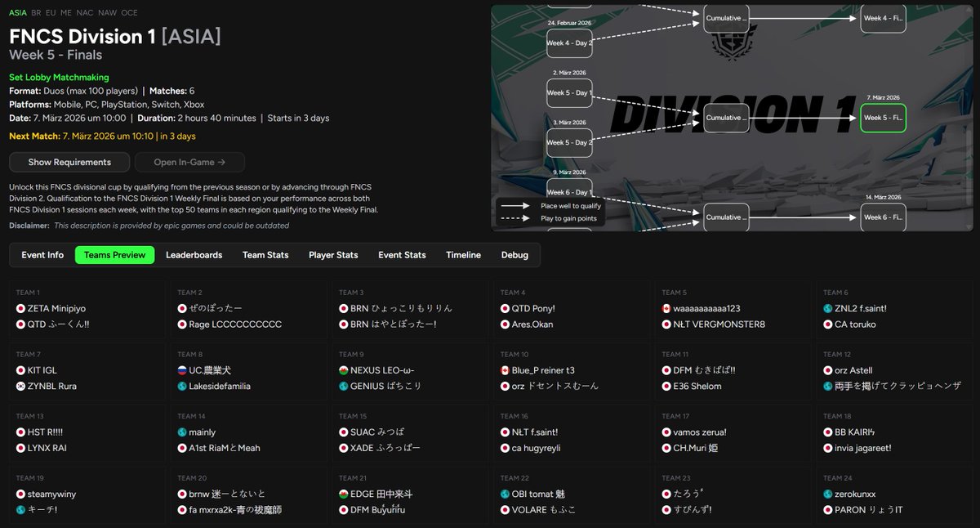Select the ASIA region link
The image size is (980, 528).
click(x=18, y=13)
